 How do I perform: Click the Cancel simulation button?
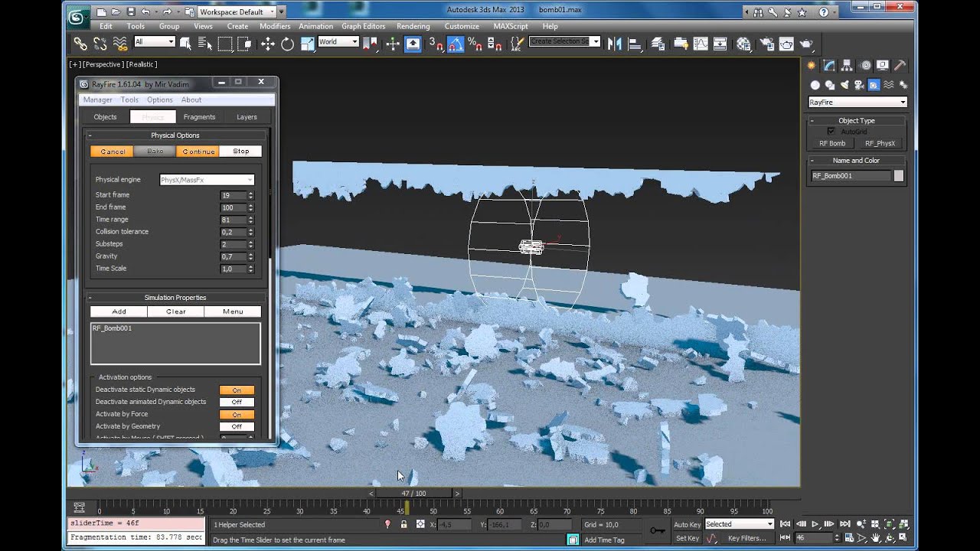(113, 152)
